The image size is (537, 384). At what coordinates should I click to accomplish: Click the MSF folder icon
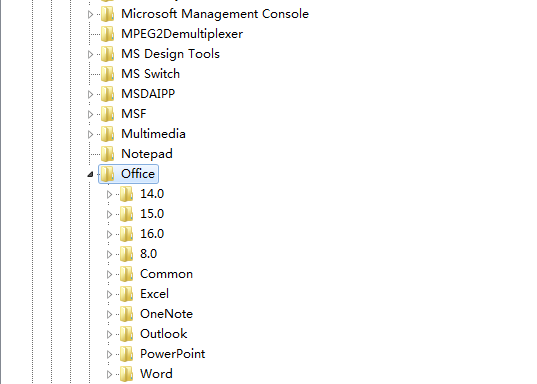pos(108,114)
